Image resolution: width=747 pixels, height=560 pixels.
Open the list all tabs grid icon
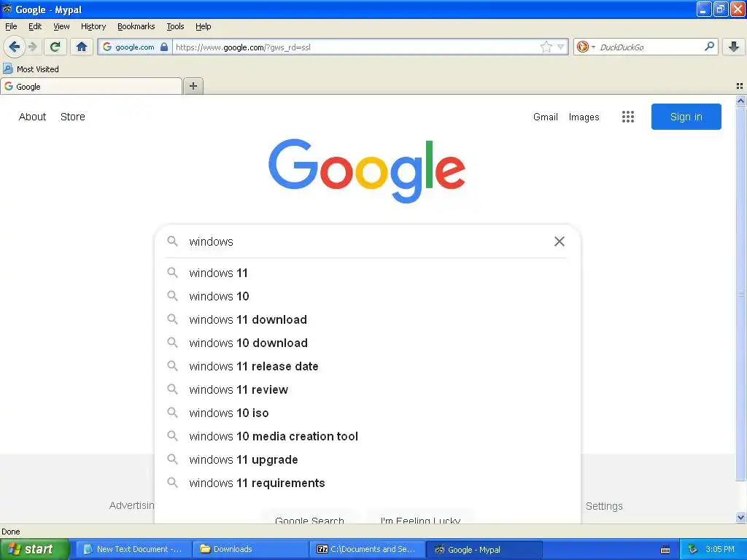[x=740, y=86]
